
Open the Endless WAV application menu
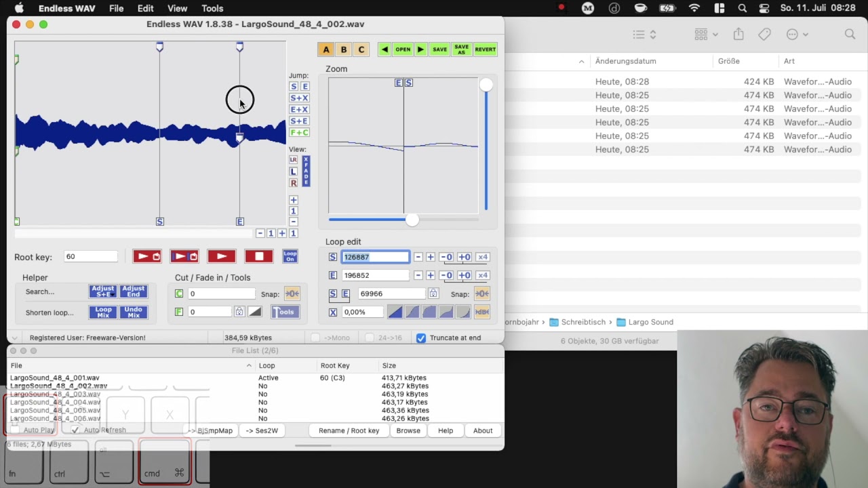click(67, 8)
